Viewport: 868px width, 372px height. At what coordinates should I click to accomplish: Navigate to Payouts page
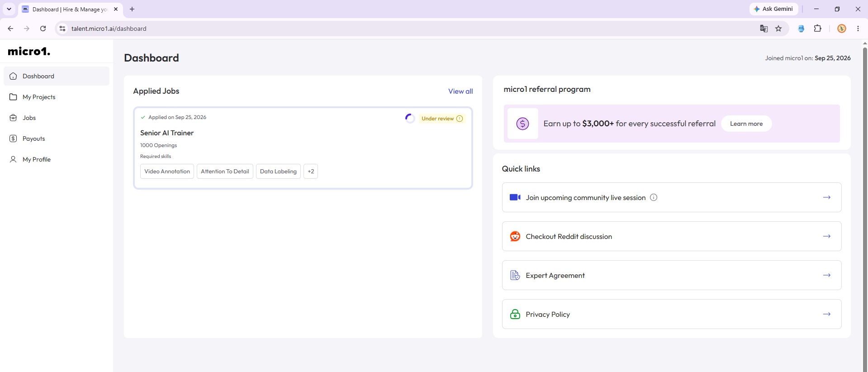point(57,138)
